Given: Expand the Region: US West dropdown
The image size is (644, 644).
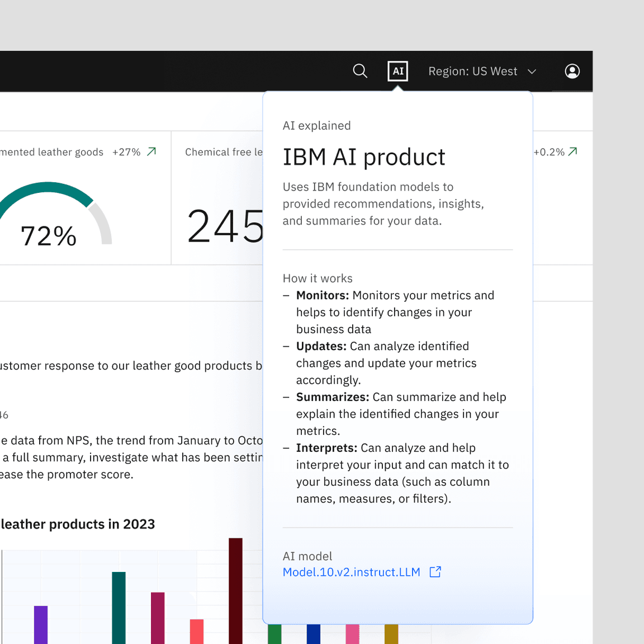Looking at the screenshot, I should [482, 72].
